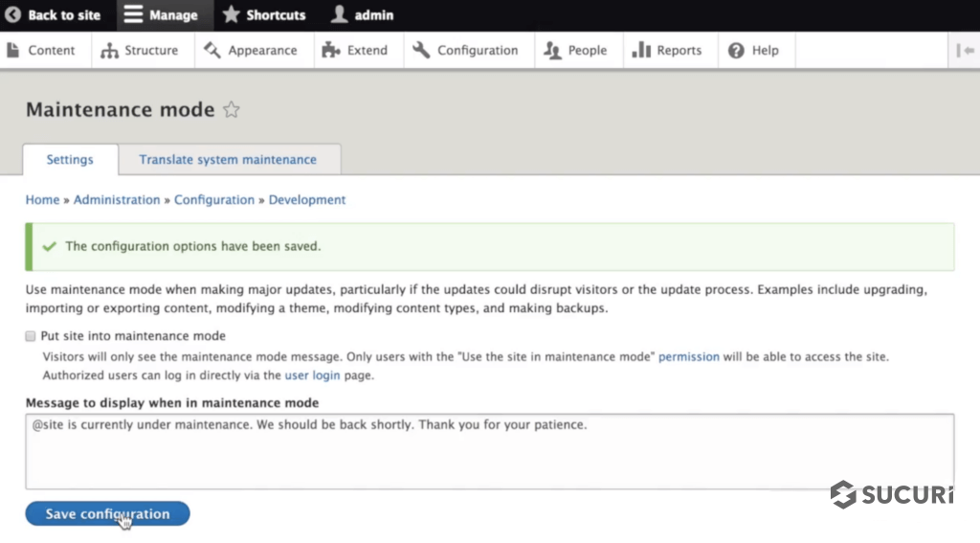The height and width of the screenshot is (543, 980).
Task: Enable Put site into maintenance mode
Action: tap(31, 337)
